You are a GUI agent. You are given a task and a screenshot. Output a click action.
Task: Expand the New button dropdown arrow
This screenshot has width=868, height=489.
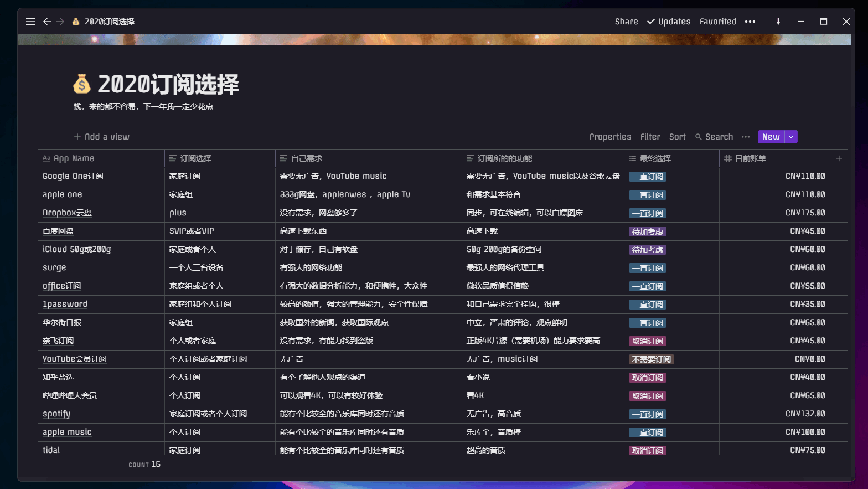pos(791,137)
